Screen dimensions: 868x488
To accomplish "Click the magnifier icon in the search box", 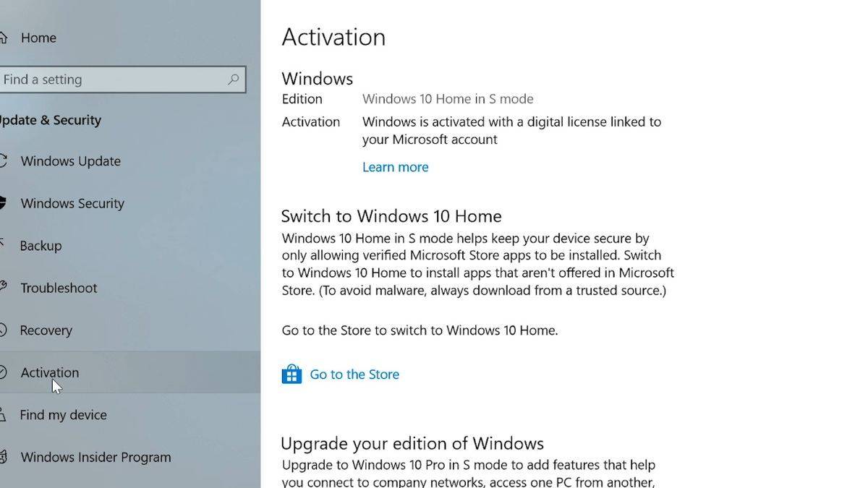I will [234, 80].
